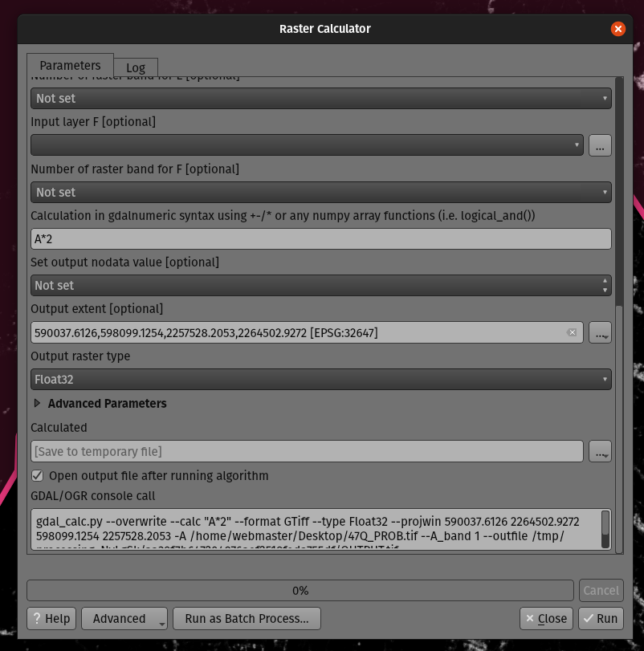Open the Input layer F dropdown
The height and width of the screenshot is (651, 644).
[306, 145]
